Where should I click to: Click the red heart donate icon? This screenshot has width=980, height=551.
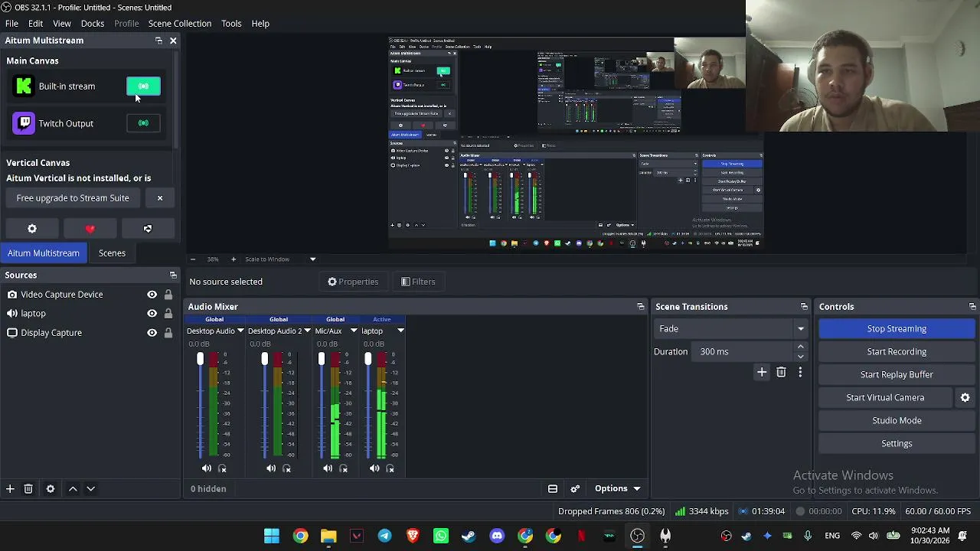click(90, 229)
